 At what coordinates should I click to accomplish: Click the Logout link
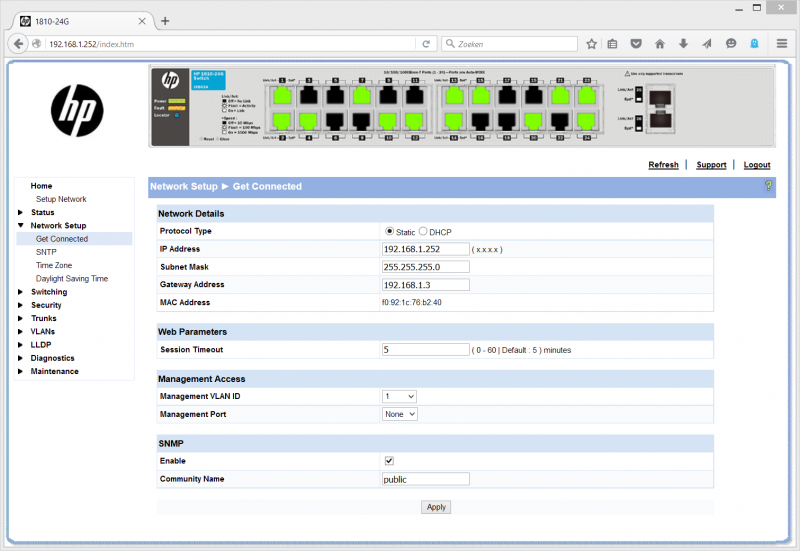coord(756,165)
